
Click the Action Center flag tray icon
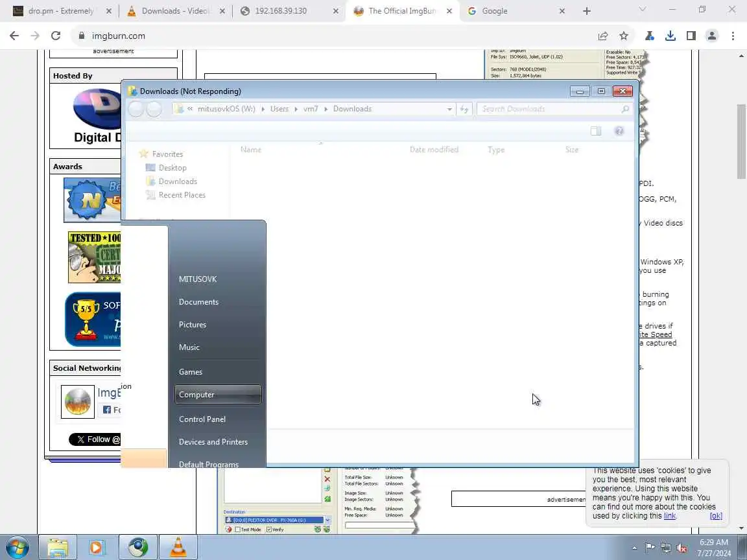649,548
